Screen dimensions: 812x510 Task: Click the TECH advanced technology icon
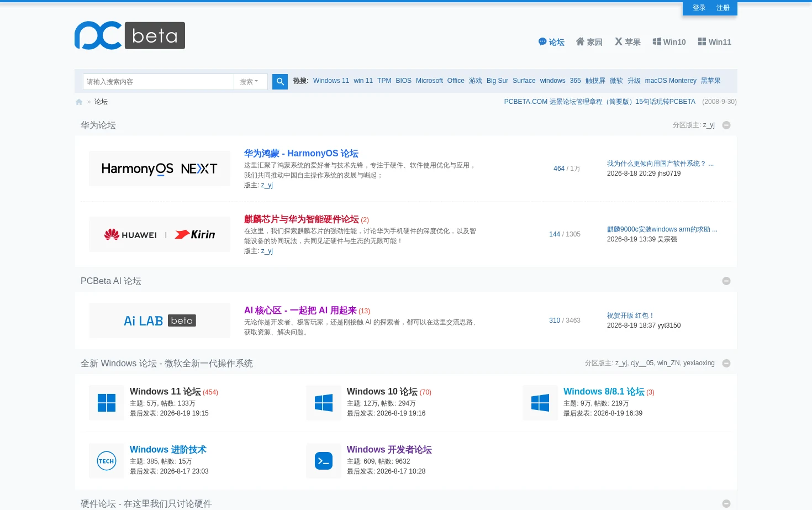107,461
